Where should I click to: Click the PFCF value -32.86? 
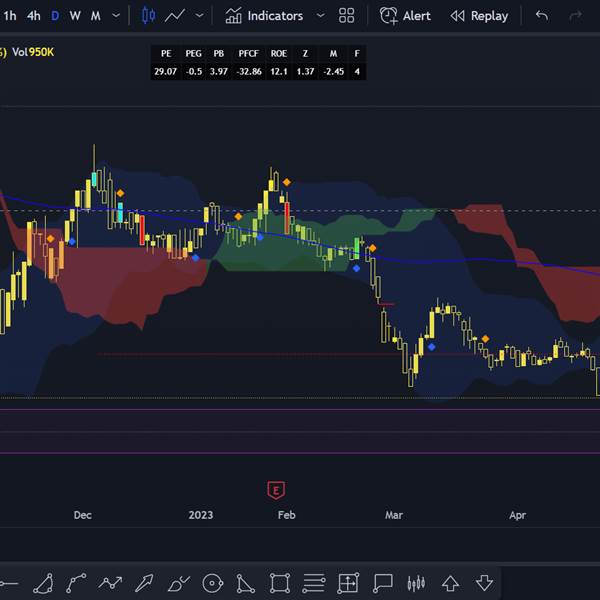click(249, 72)
